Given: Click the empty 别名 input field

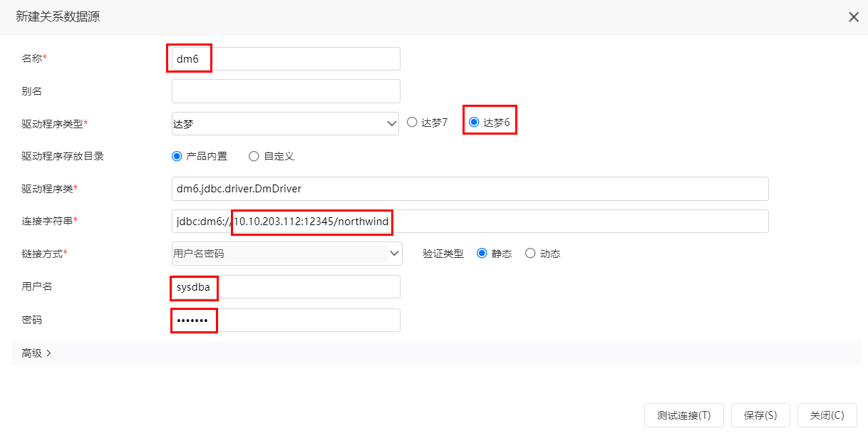Looking at the screenshot, I should [286, 91].
